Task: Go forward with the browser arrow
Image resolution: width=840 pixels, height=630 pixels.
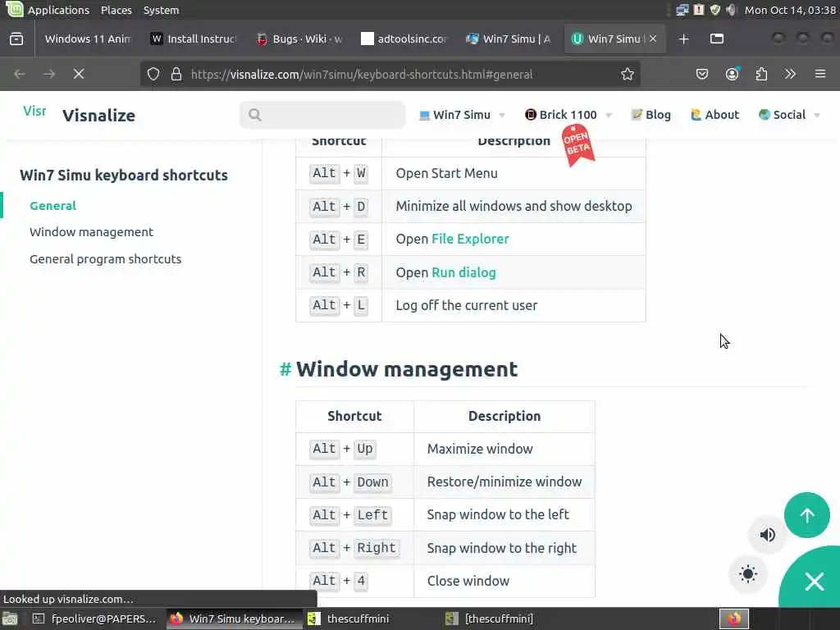Action: click(49, 74)
